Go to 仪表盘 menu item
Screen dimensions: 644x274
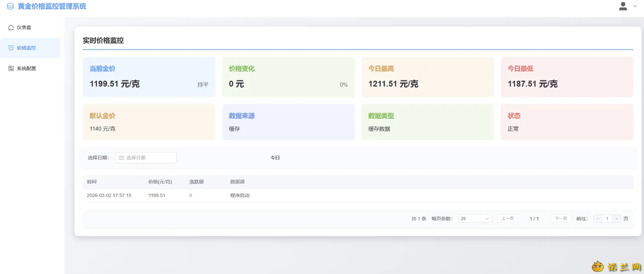[30, 28]
